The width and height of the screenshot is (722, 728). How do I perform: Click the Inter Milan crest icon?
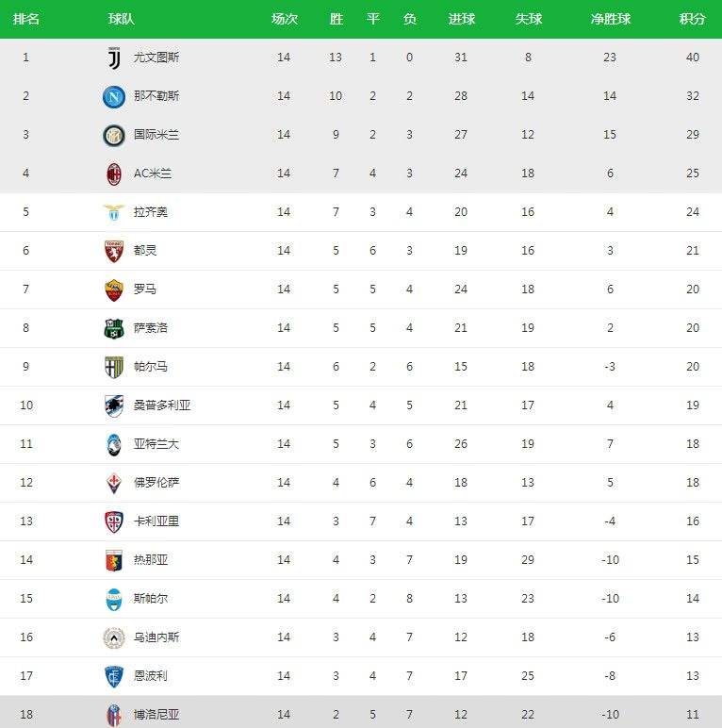pos(114,135)
